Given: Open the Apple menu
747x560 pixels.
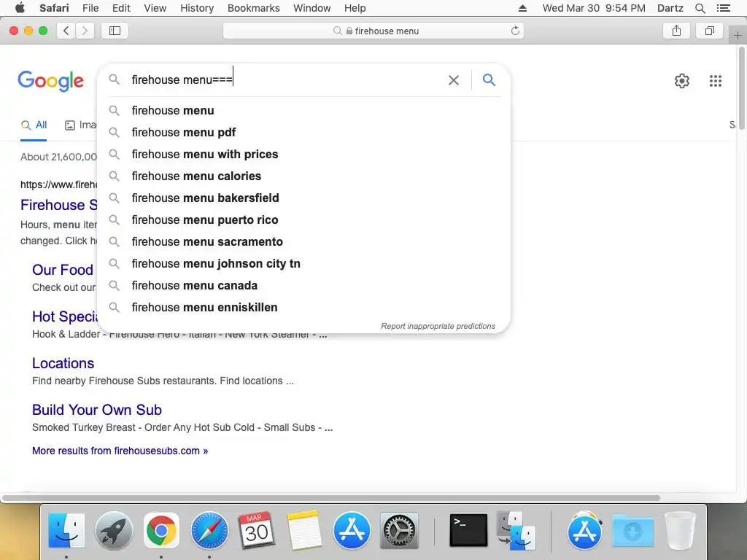Looking at the screenshot, I should 20,8.
